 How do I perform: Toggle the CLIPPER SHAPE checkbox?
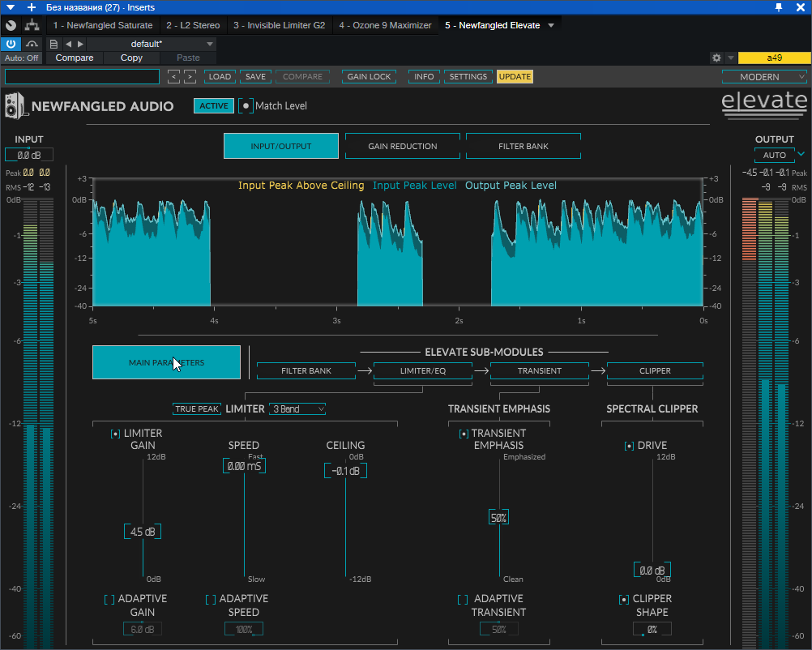coord(624,599)
